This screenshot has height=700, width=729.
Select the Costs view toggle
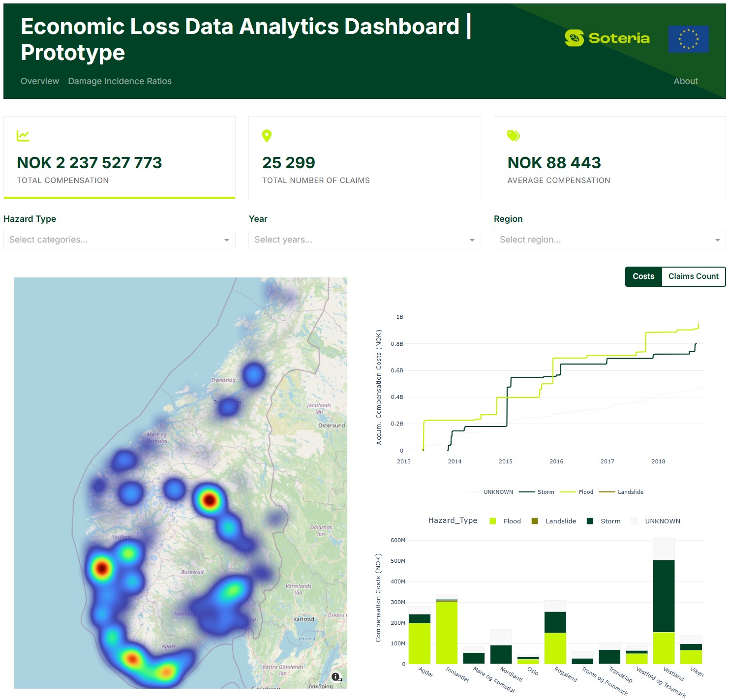[x=643, y=276]
